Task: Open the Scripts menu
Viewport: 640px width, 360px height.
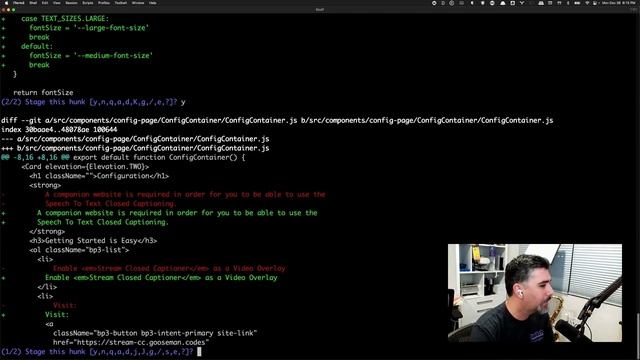Action: tap(88, 3)
